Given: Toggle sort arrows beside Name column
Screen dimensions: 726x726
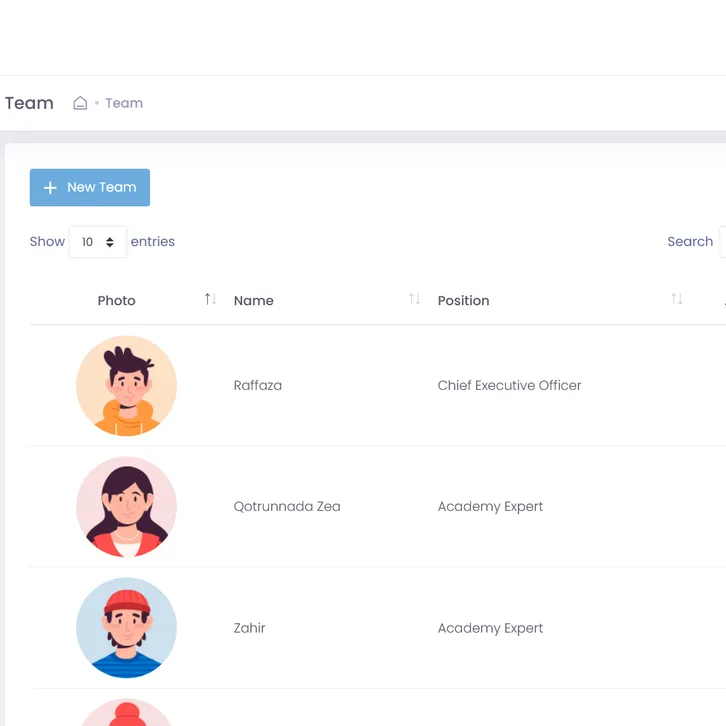Looking at the screenshot, I should pyautogui.click(x=414, y=300).
